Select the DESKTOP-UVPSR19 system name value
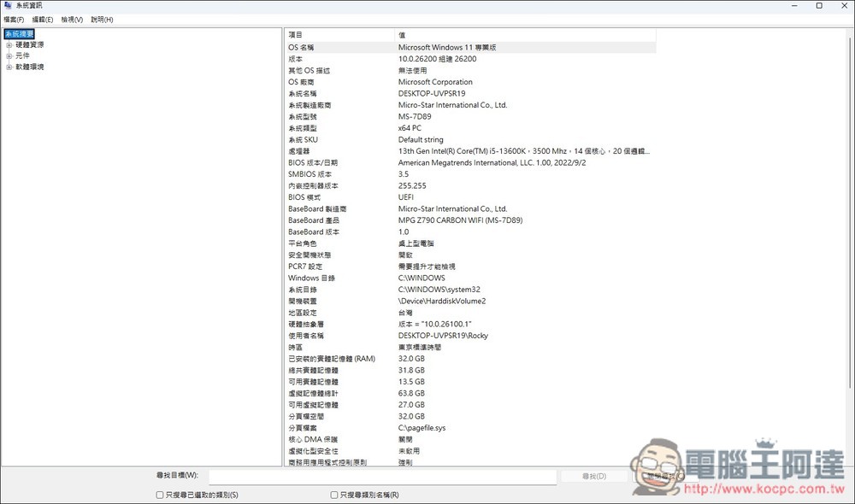 [x=431, y=93]
